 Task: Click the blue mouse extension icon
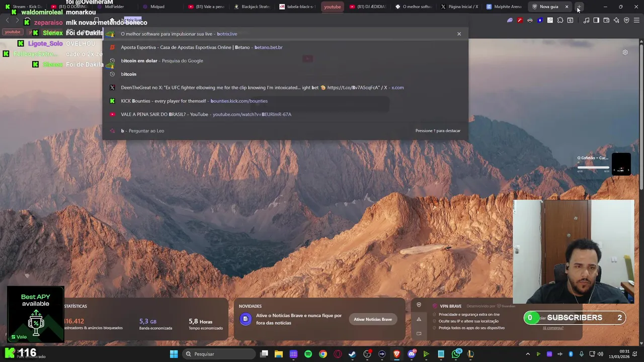(x=540, y=20)
